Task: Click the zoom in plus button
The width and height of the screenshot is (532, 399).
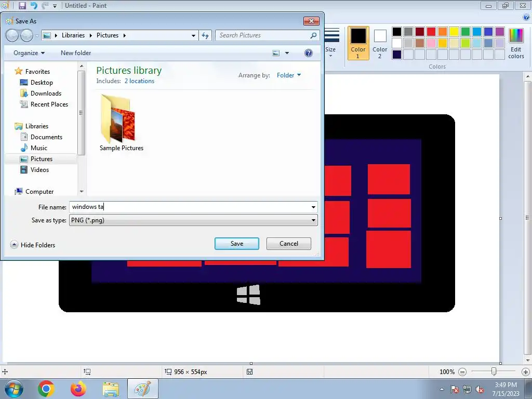Action: point(526,372)
